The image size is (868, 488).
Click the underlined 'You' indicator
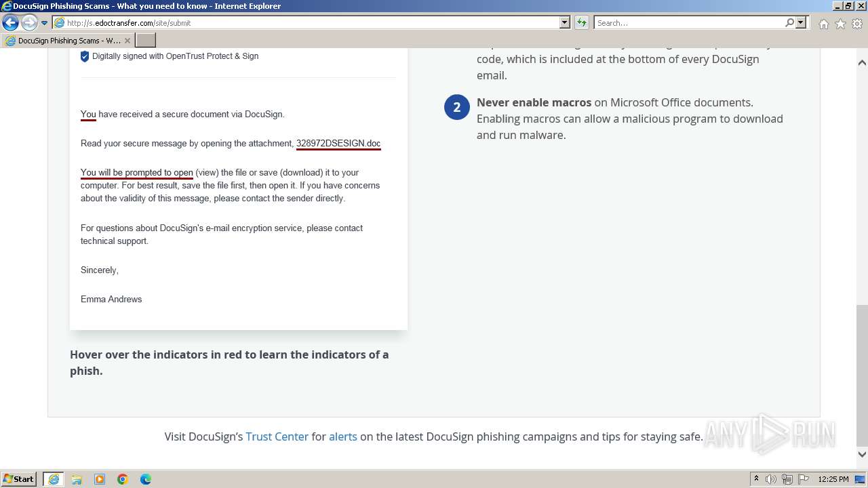tap(88, 115)
